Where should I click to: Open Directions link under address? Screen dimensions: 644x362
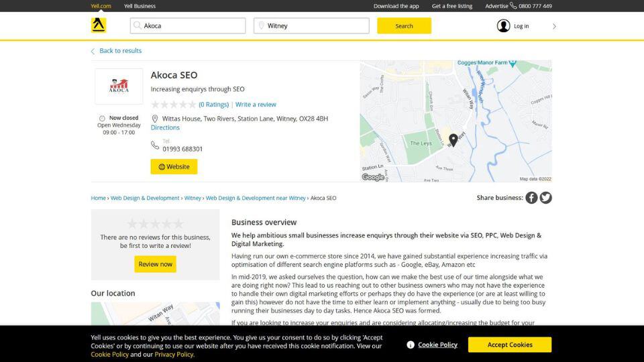click(x=165, y=127)
